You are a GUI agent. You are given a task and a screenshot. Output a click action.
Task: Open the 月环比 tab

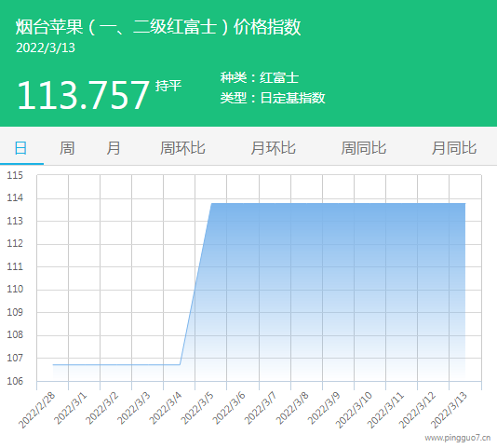pyautogui.click(x=273, y=148)
